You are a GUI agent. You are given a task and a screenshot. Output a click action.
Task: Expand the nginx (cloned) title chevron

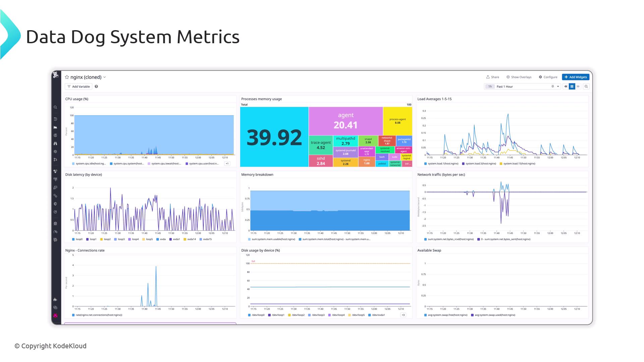[x=105, y=77]
